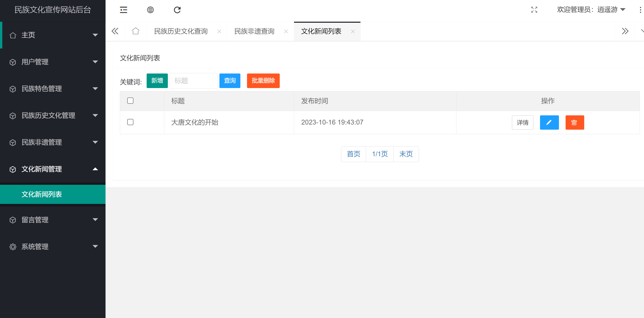The image size is (644, 318).
Task: Click the home tab icon
Action: click(136, 31)
